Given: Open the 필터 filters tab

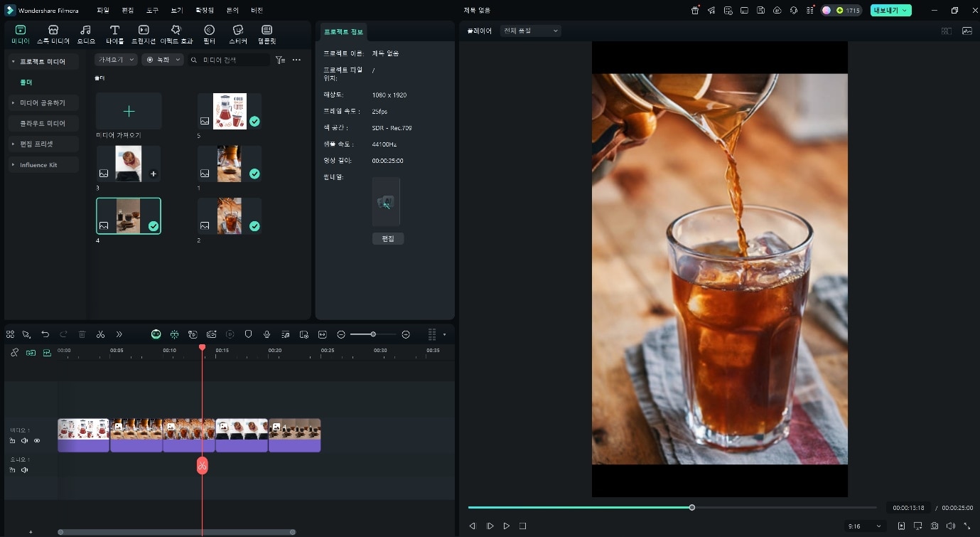Looking at the screenshot, I should (x=210, y=33).
